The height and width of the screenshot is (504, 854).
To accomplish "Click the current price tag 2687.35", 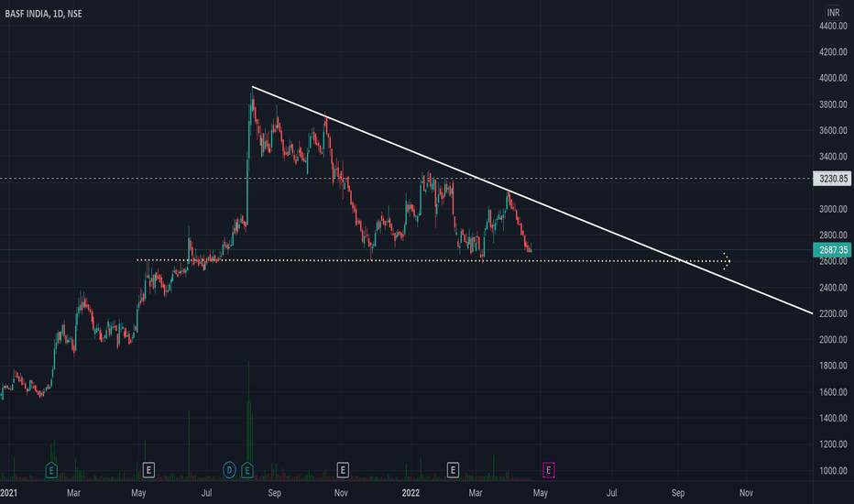I will pos(832,250).
